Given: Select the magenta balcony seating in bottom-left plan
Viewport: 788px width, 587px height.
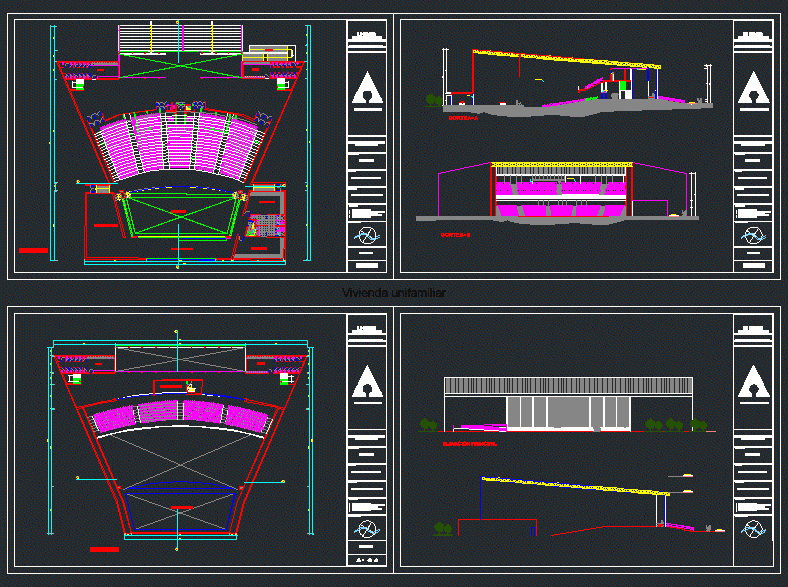Looking at the screenshot, I should pos(180,414).
